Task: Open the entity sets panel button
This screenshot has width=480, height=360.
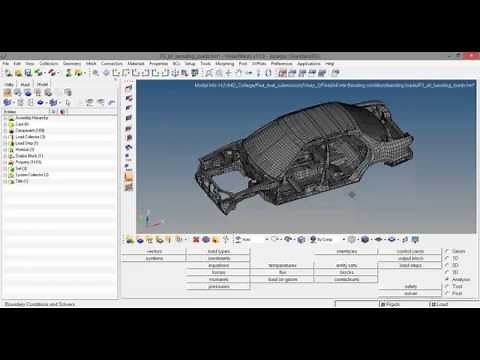Action: [x=346, y=265]
